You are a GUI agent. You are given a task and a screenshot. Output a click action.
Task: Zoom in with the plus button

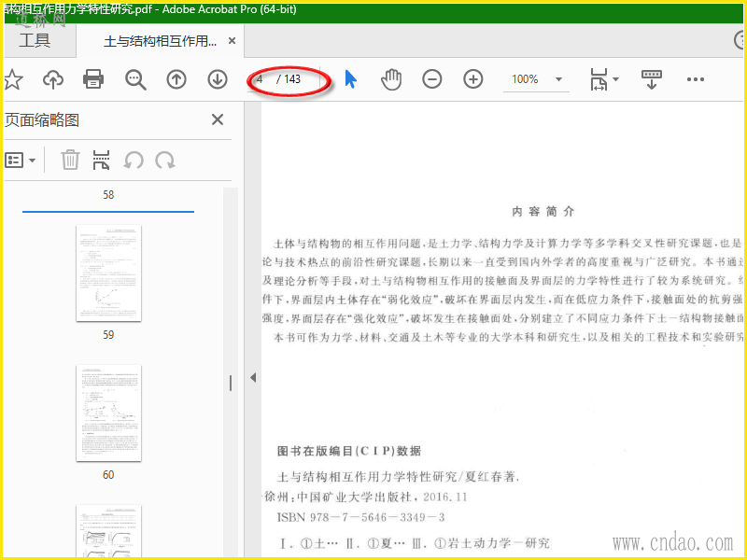click(x=473, y=79)
